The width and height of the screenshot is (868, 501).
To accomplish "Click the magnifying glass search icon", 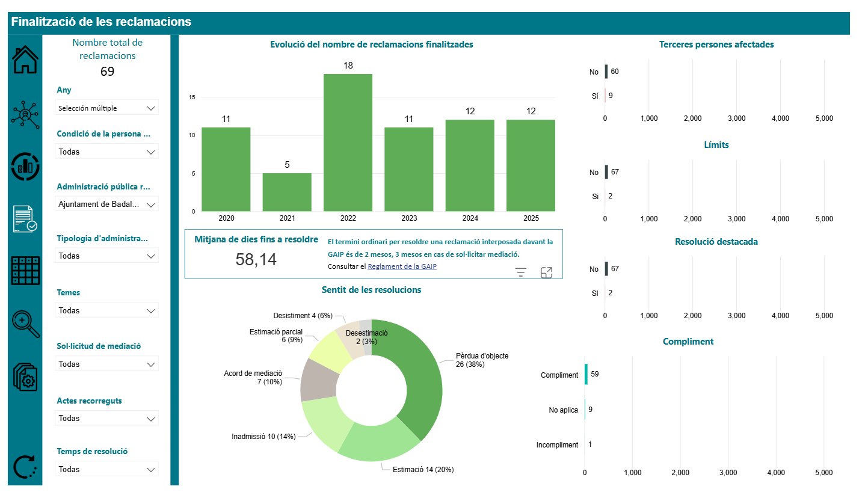I will point(25,324).
